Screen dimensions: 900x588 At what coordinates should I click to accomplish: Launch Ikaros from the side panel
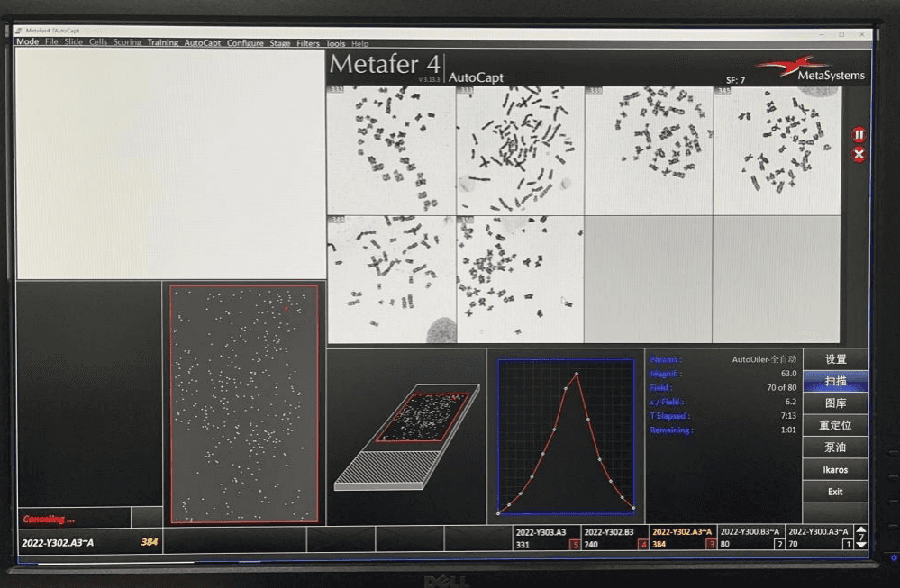(835, 469)
